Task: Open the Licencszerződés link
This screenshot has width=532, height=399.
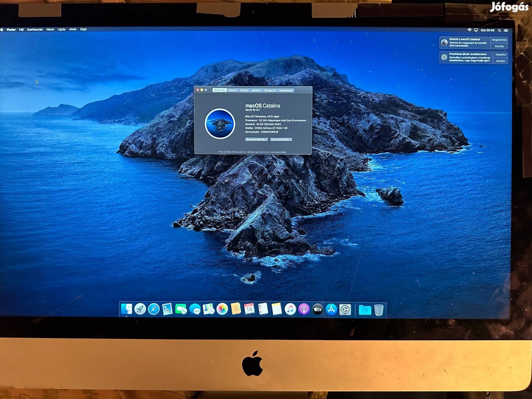Action: pyautogui.click(x=278, y=152)
